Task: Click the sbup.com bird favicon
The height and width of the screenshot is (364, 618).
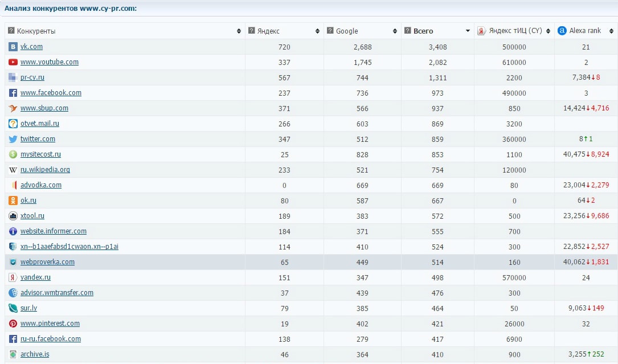Action: click(13, 108)
